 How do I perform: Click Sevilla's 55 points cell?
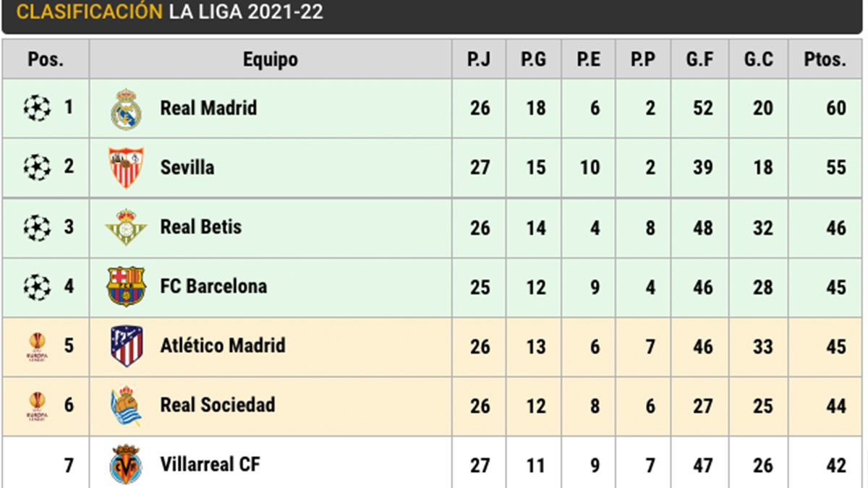[835, 168]
